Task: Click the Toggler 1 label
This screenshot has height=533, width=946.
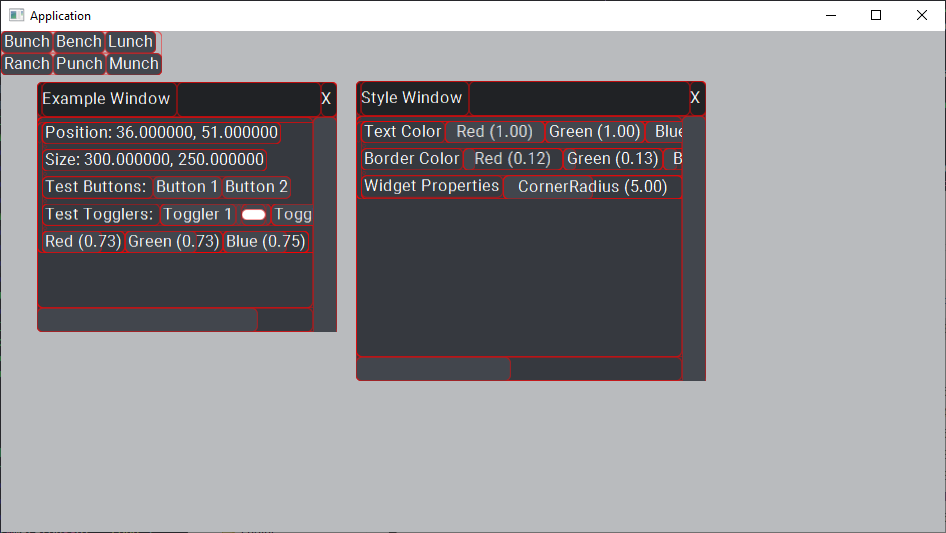Action: tap(198, 215)
